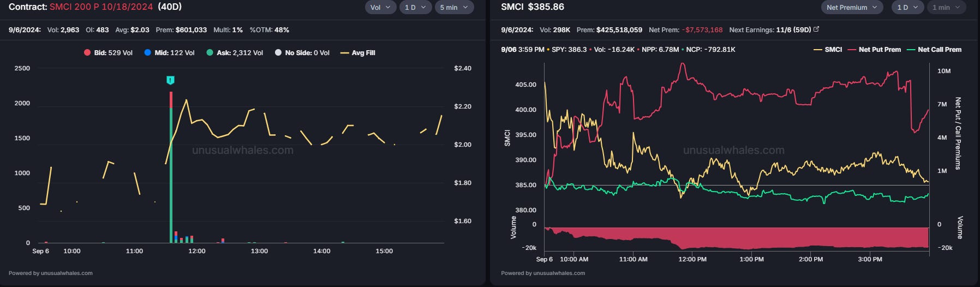980x287 pixels.
Task: Click Powered by unusualwhales.com under SMCI chart
Action: point(543,273)
